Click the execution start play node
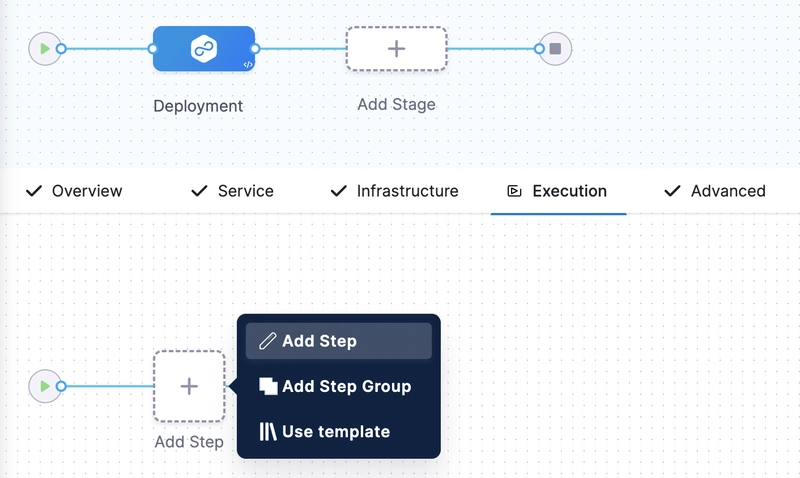Image resolution: width=800 pixels, height=478 pixels. pos(45,386)
